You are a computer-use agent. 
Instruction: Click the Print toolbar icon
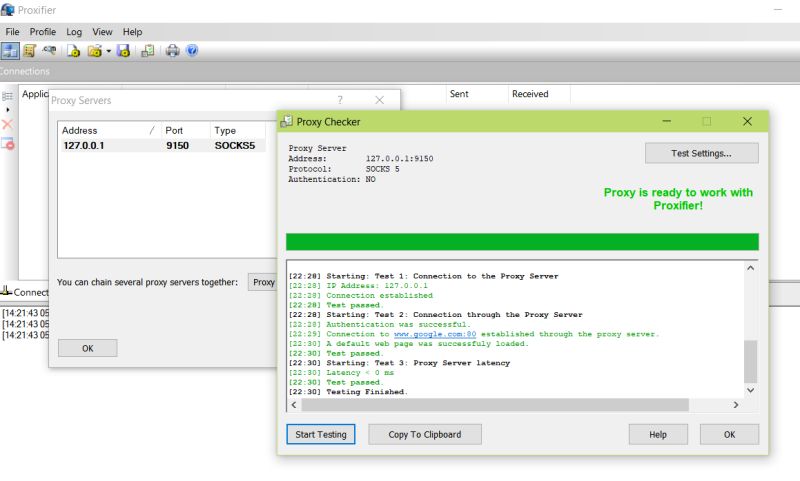pos(172,50)
